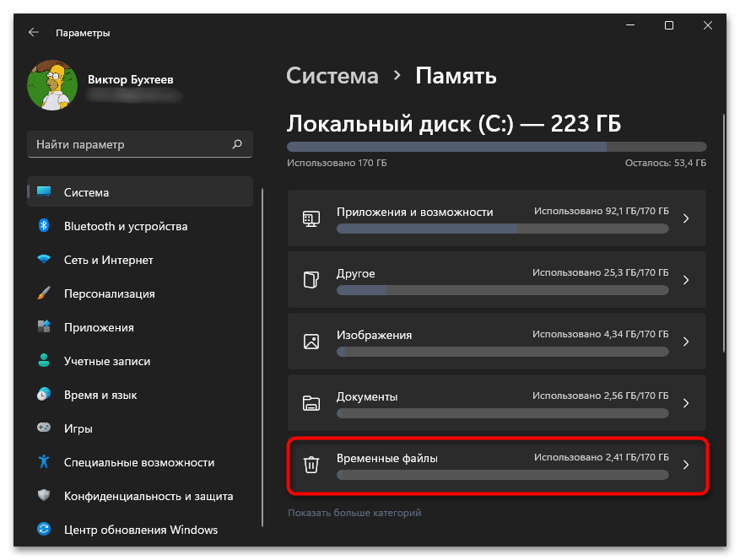The image size is (740, 560).
Task: Click "Использовано 4,34 ГБ/170 ГБ" value
Action: coord(600,334)
